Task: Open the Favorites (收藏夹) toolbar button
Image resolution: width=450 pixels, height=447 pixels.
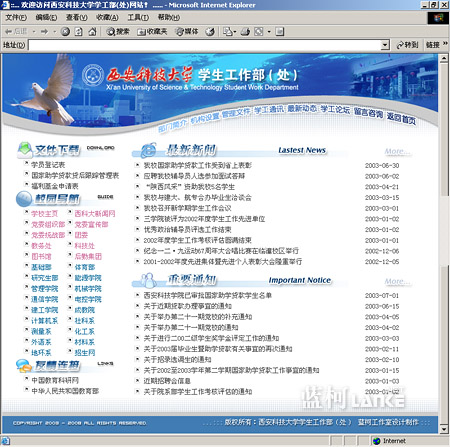Action: pos(152,32)
